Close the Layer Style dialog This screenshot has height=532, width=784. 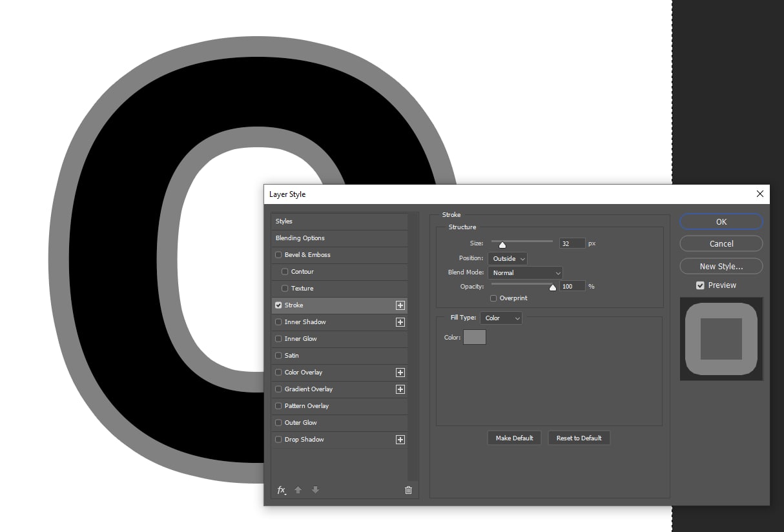point(760,194)
